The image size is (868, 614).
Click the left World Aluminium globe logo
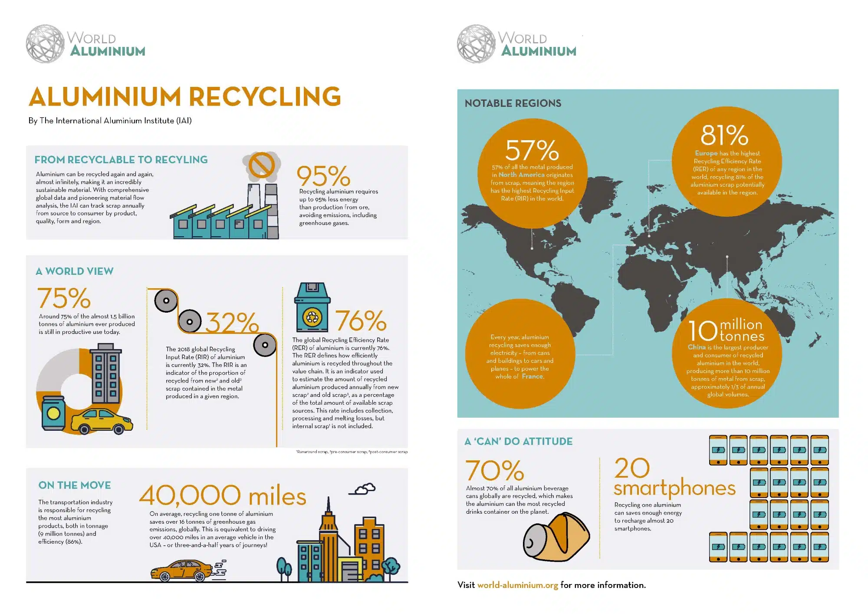(x=45, y=44)
